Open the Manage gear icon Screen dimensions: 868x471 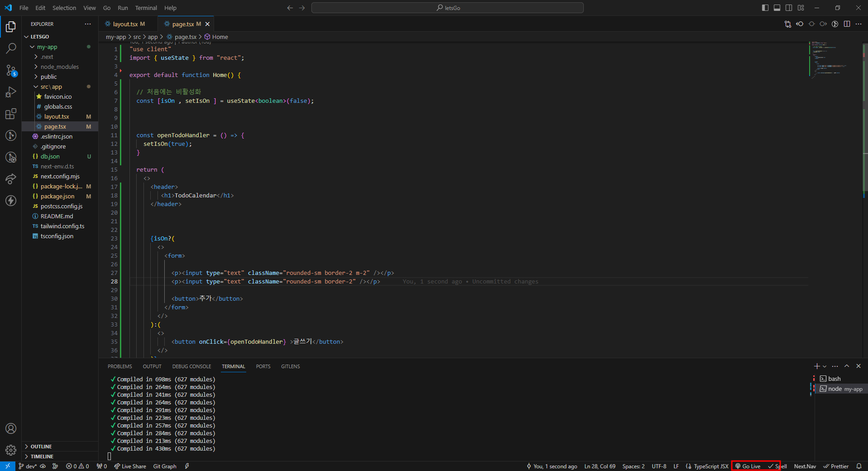11,450
